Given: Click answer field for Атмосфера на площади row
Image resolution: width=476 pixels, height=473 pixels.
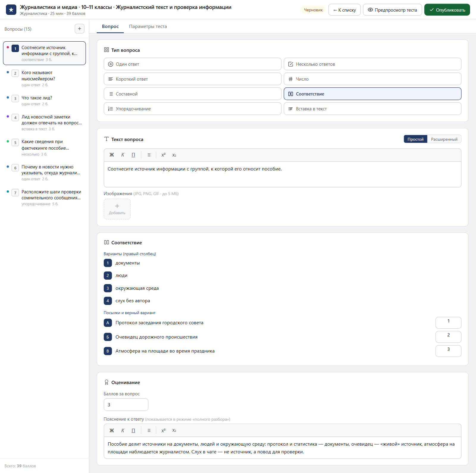Looking at the screenshot, I should pos(448,351).
